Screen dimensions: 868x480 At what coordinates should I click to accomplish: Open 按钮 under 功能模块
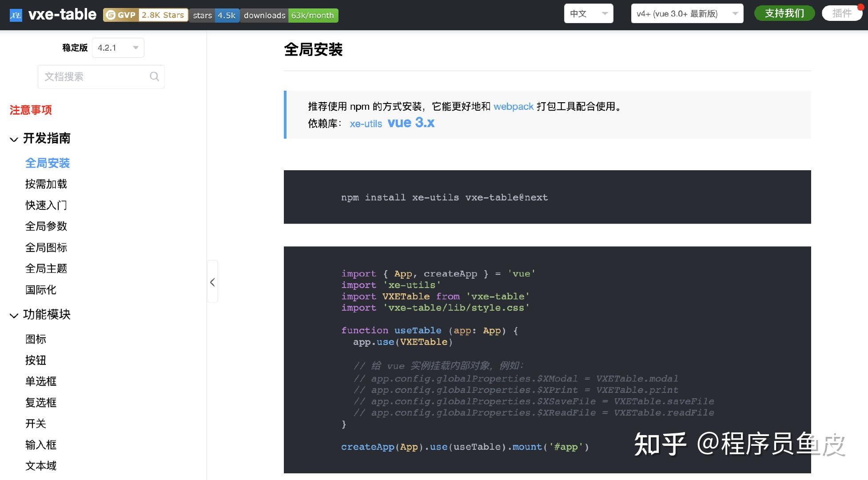36,360
